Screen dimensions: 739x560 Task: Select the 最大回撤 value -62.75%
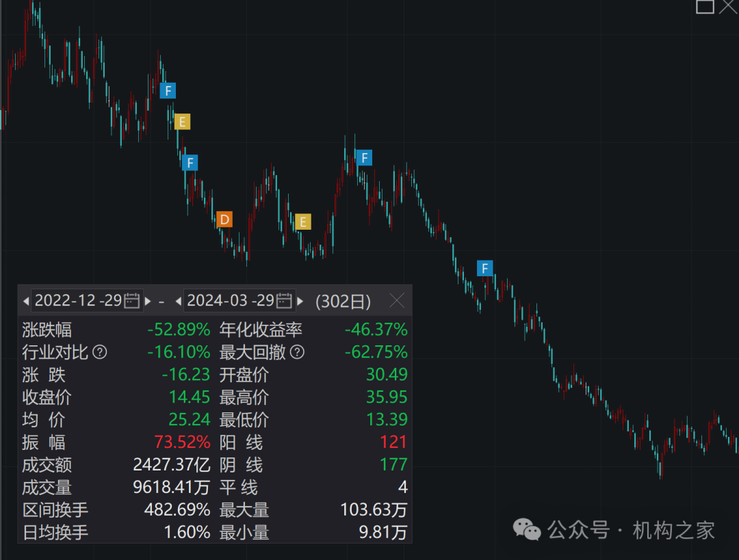pos(376,352)
